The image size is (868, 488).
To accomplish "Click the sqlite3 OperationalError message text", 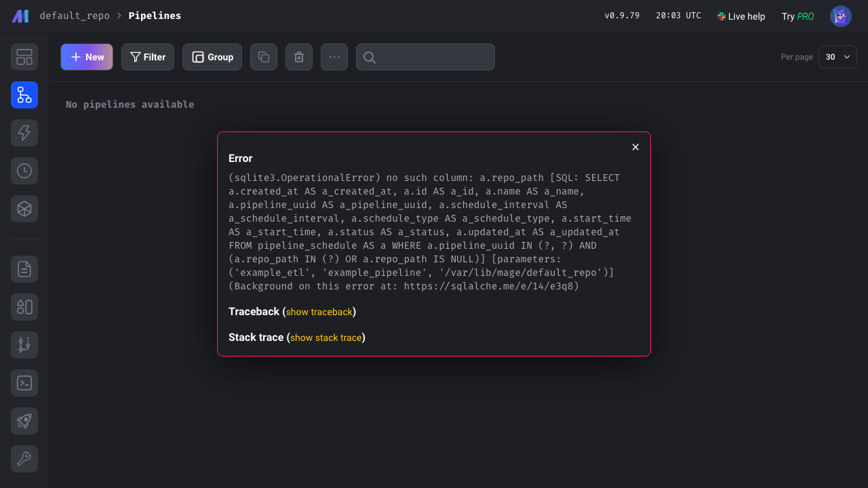I will point(430,232).
